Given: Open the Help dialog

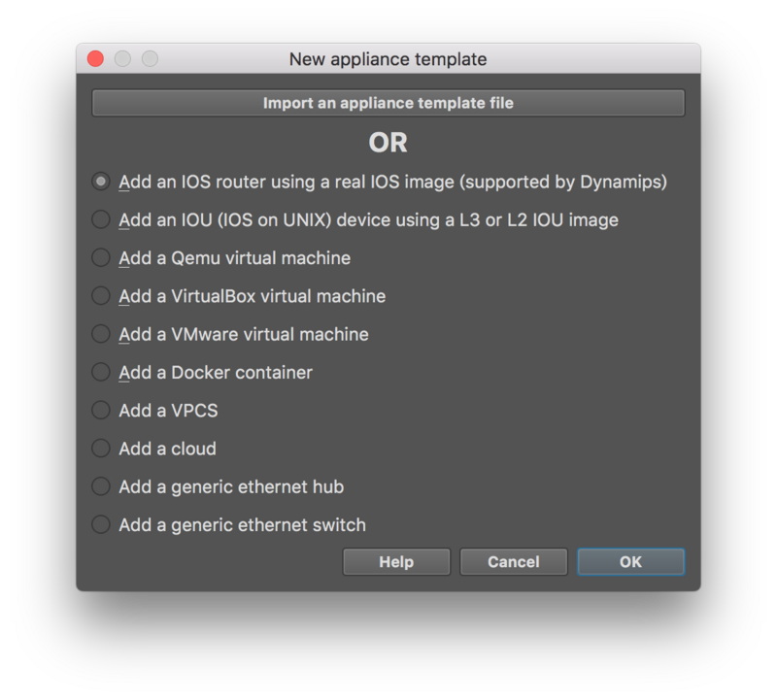Looking at the screenshot, I should point(396,561).
